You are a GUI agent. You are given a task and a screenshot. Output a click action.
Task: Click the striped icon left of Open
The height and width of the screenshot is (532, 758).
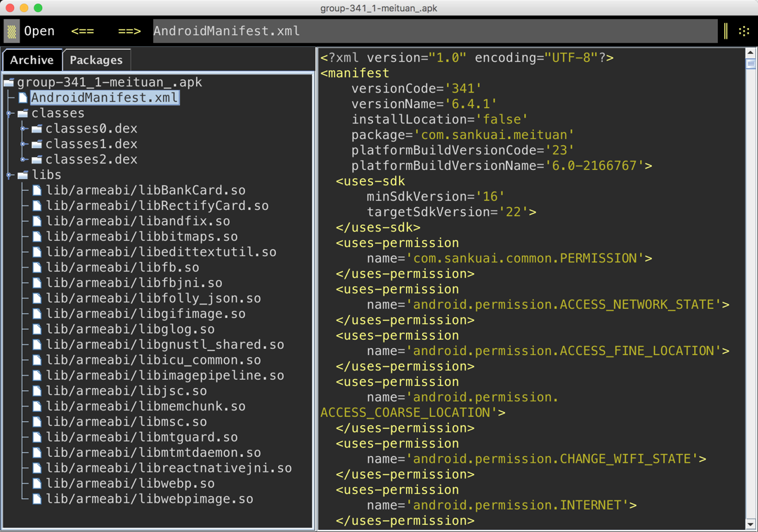[x=12, y=32]
